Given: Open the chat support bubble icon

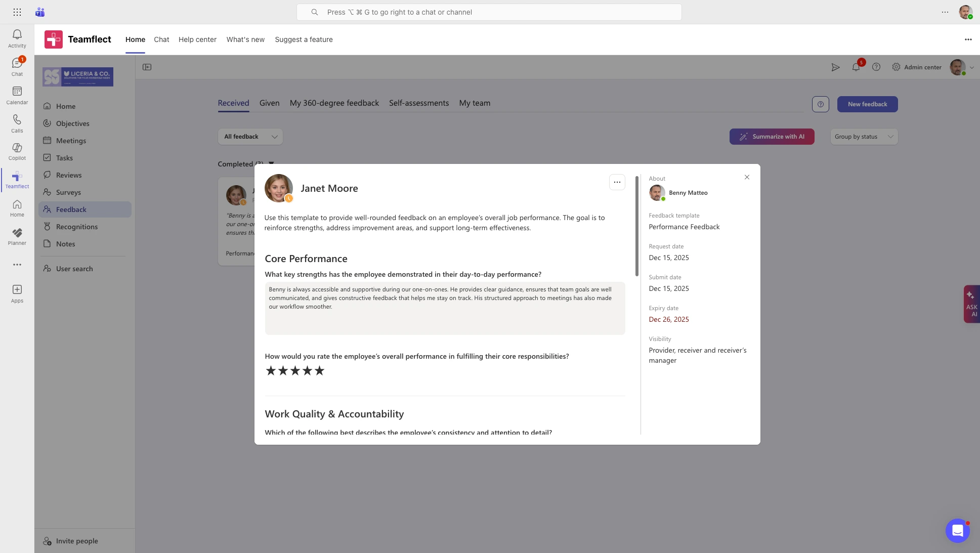Looking at the screenshot, I should [x=957, y=530].
